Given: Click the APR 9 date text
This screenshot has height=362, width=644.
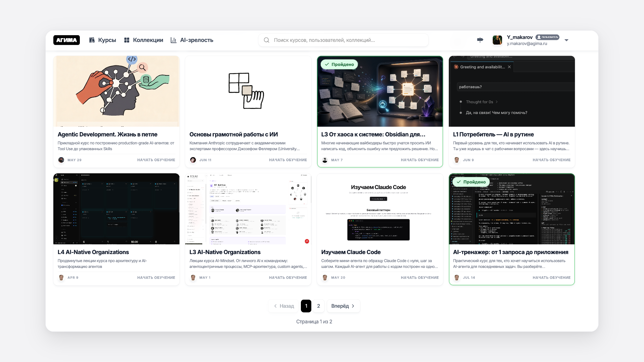Looking at the screenshot, I should pos(73,278).
